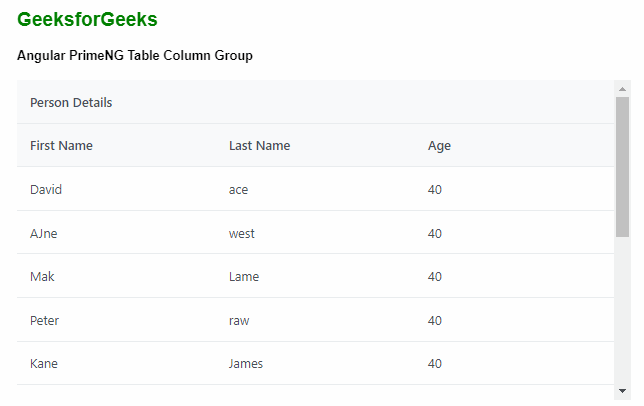Click the last name cell 'Lame'
This screenshot has width=644, height=406.
(x=243, y=277)
